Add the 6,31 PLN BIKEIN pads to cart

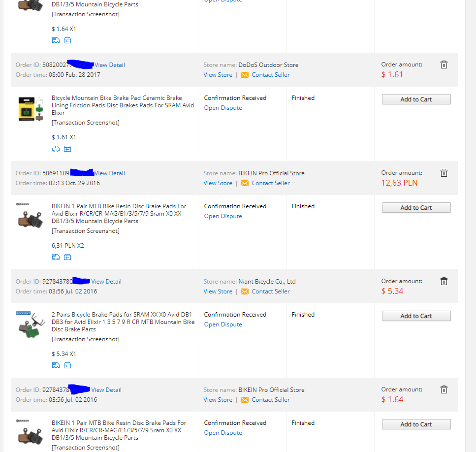(x=416, y=208)
